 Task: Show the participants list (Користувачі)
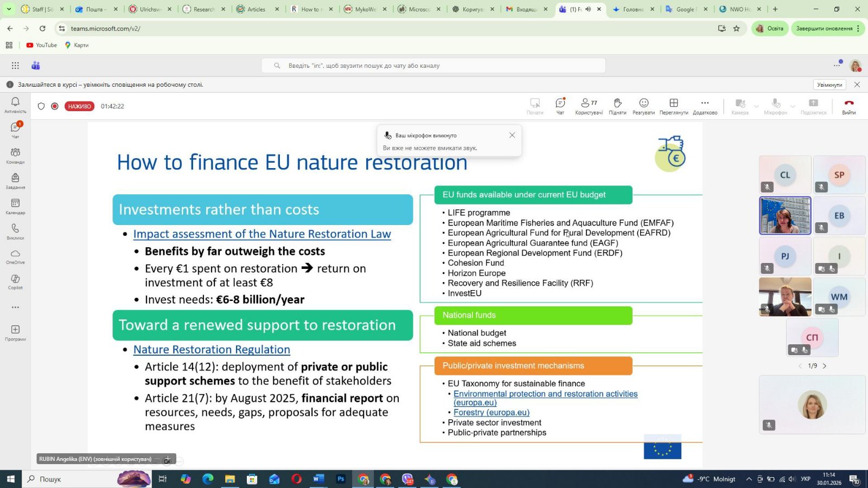click(589, 106)
